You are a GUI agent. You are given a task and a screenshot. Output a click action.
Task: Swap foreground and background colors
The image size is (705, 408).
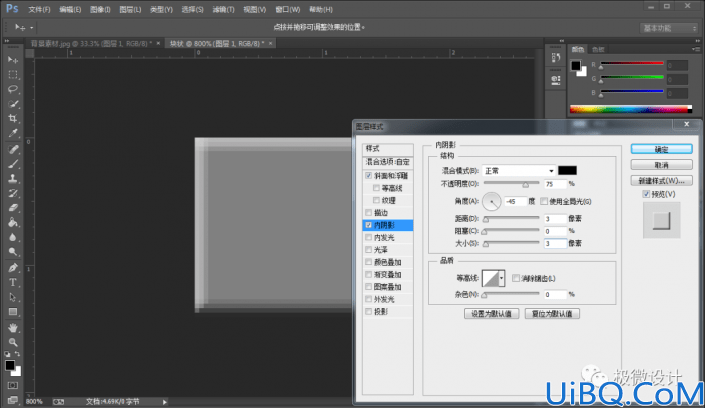click(x=17, y=354)
